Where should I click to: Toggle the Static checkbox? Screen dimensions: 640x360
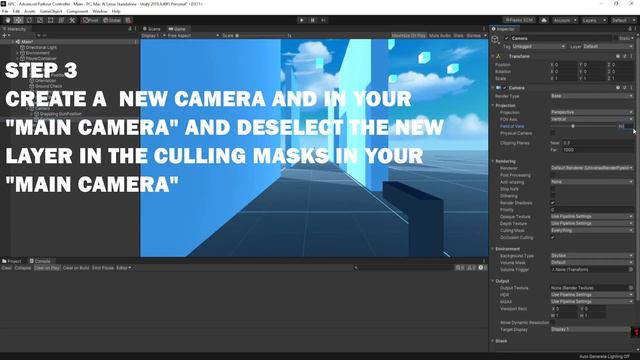615,38
